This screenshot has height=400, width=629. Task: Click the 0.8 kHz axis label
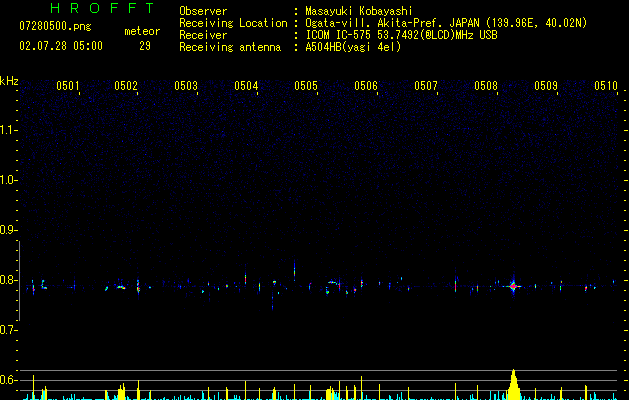8,280
